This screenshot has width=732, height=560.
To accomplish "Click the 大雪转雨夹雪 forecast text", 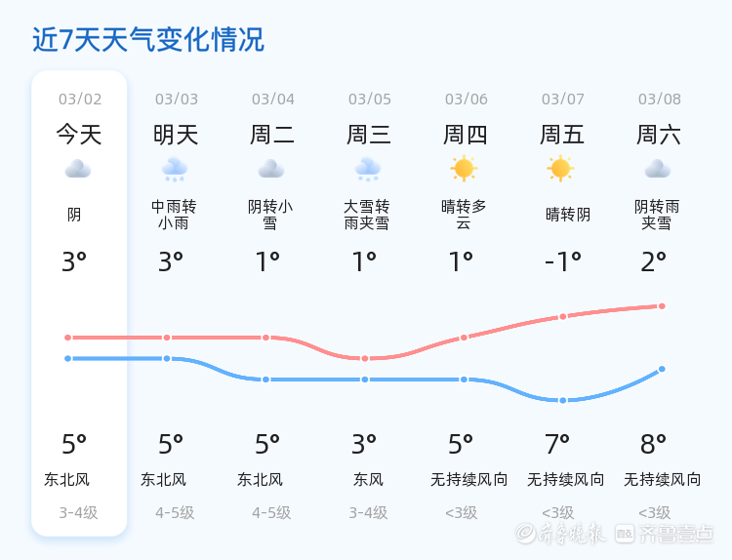I will tap(366, 215).
